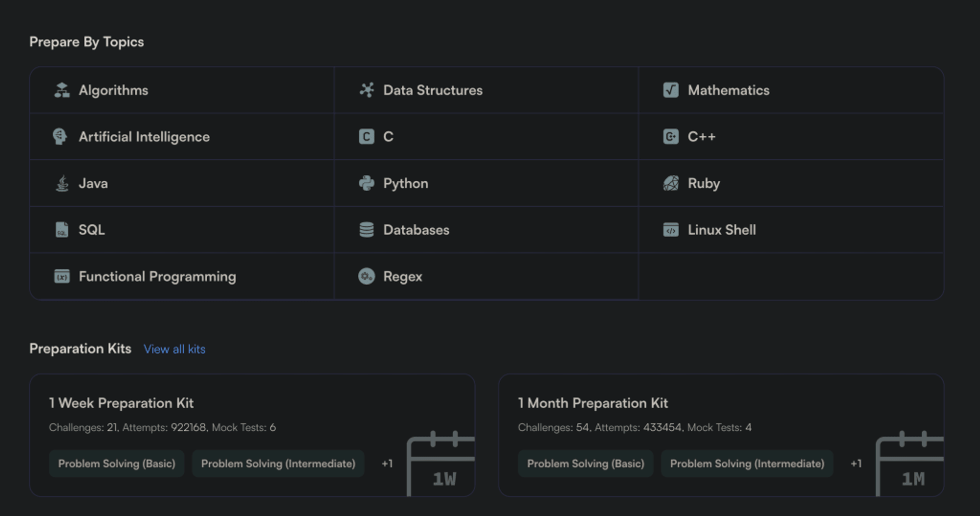This screenshot has height=516, width=980.
Task: Click the Databases stack icon
Action: tap(367, 230)
